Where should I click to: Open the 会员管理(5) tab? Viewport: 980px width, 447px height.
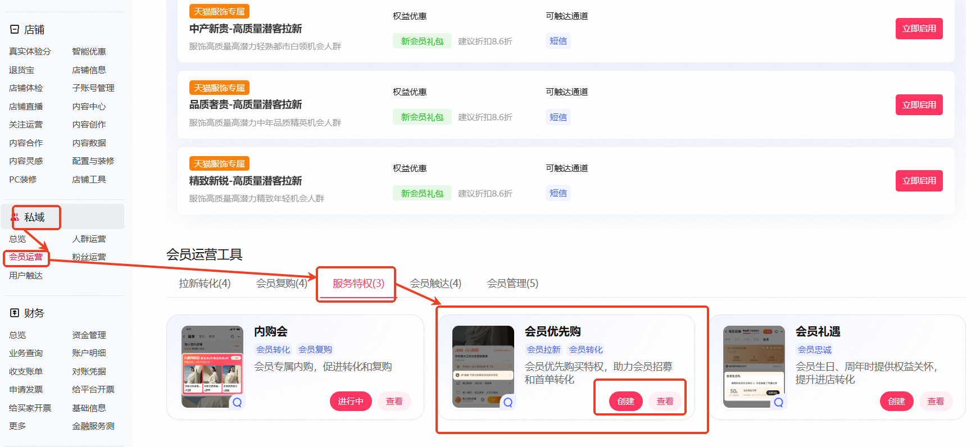[x=512, y=283]
